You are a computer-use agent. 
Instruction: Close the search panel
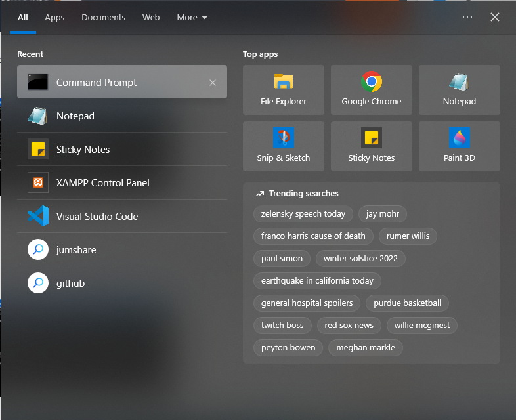click(x=495, y=17)
